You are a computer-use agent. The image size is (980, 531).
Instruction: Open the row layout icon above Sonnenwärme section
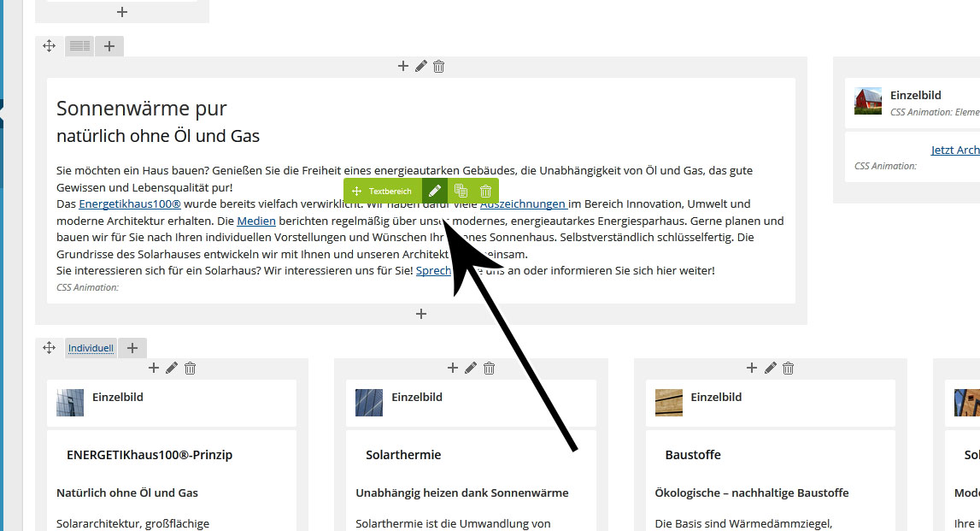pyautogui.click(x=80, y=46)
